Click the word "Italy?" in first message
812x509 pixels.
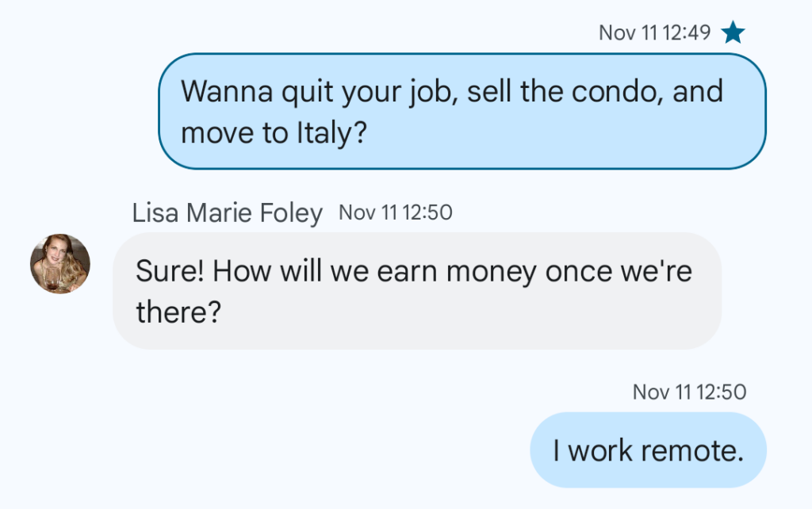click(332, 132)
